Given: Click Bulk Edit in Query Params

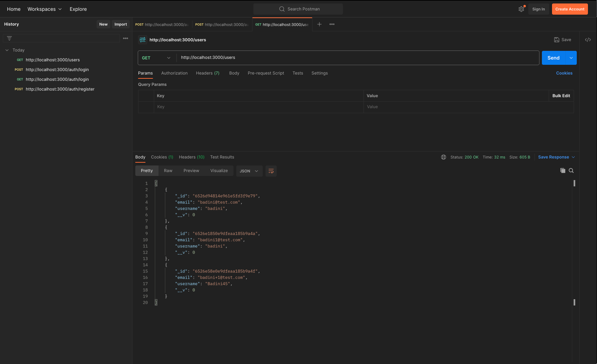Looking at the screenshot, I should tap(561, 96).
